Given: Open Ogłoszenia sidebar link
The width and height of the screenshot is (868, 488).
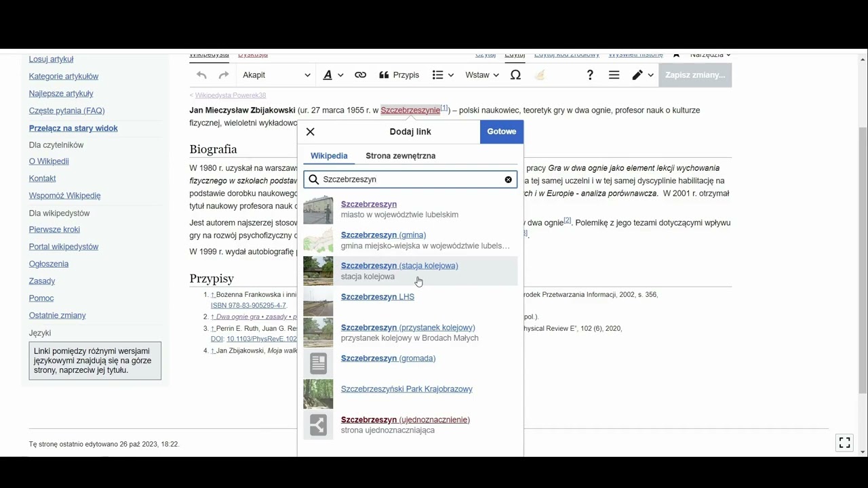Looking at the screenshot, I should 49,264.
